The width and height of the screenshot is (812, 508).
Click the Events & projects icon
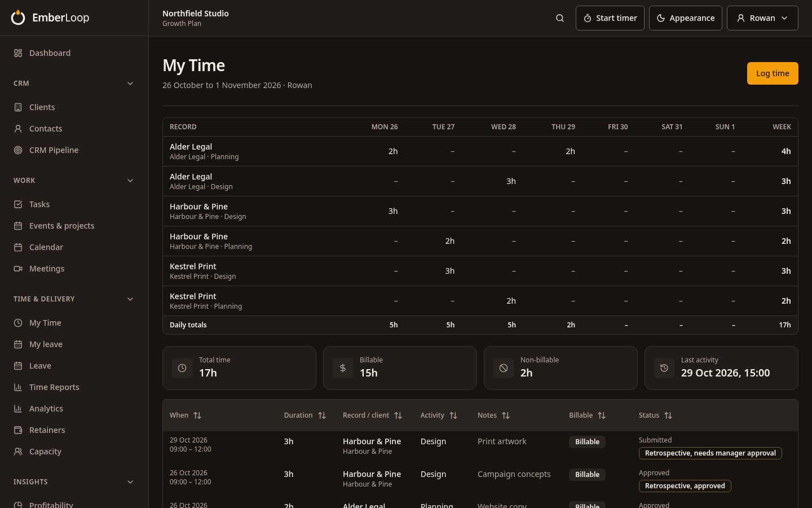(18, 226)
